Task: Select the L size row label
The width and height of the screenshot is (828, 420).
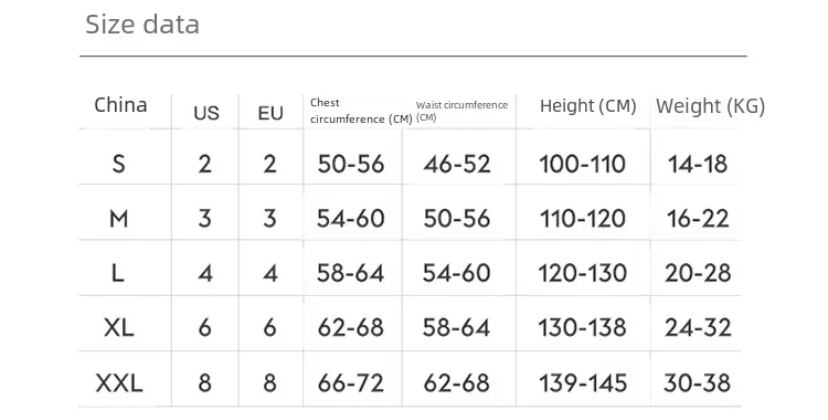Action: 118,273
